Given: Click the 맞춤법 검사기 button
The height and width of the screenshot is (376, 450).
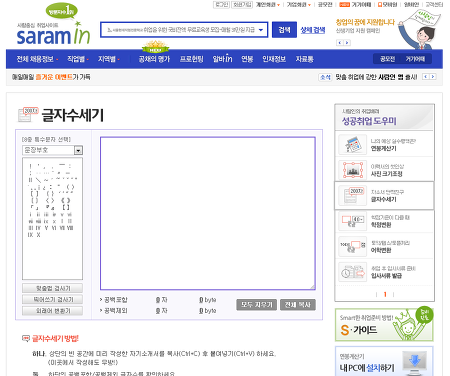Looking at the screenshot, I should [52, 288].
